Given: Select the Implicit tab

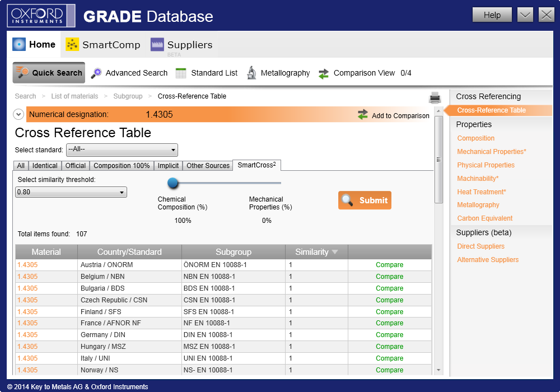Looking at the screenshot, I should coord(168,166).
